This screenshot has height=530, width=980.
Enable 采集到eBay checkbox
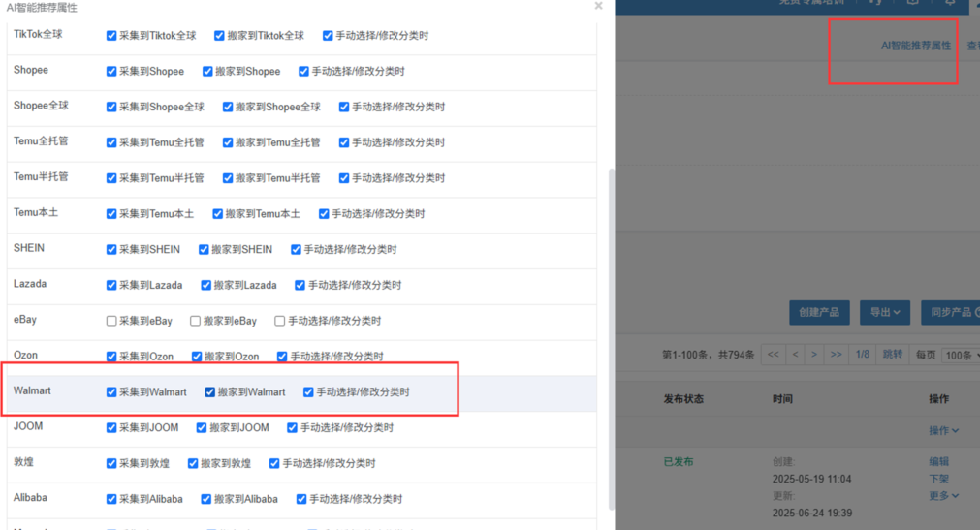pos(111,321)
